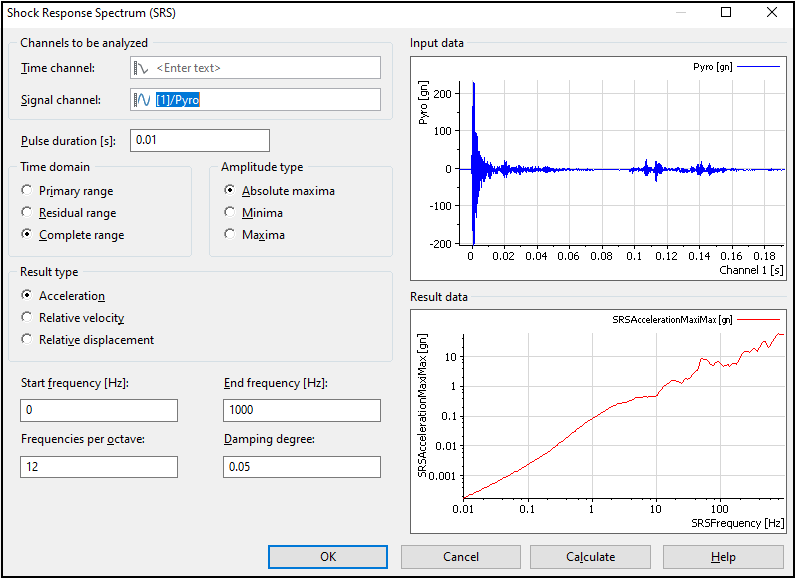This screenshot has width=795, height=578.
Task: Click the Start frequency input box
Action: coord(99,410)
